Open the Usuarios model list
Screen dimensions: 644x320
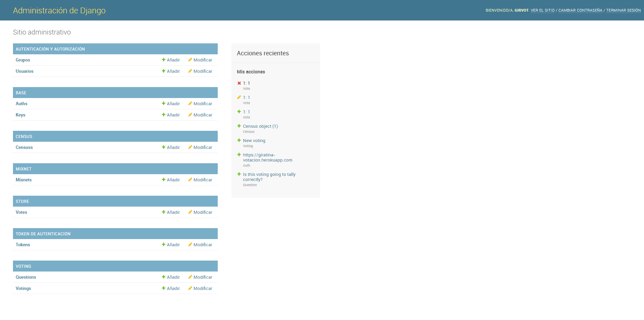(25, 71)
